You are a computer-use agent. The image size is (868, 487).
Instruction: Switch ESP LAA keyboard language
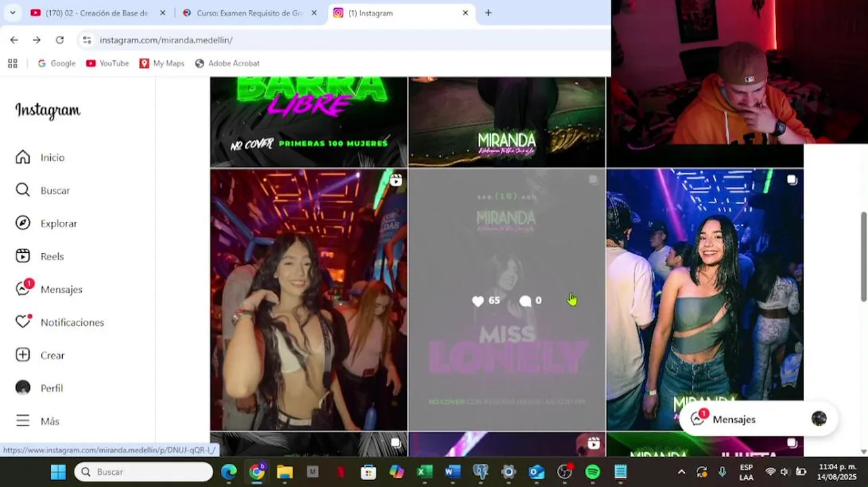point(746,471)
